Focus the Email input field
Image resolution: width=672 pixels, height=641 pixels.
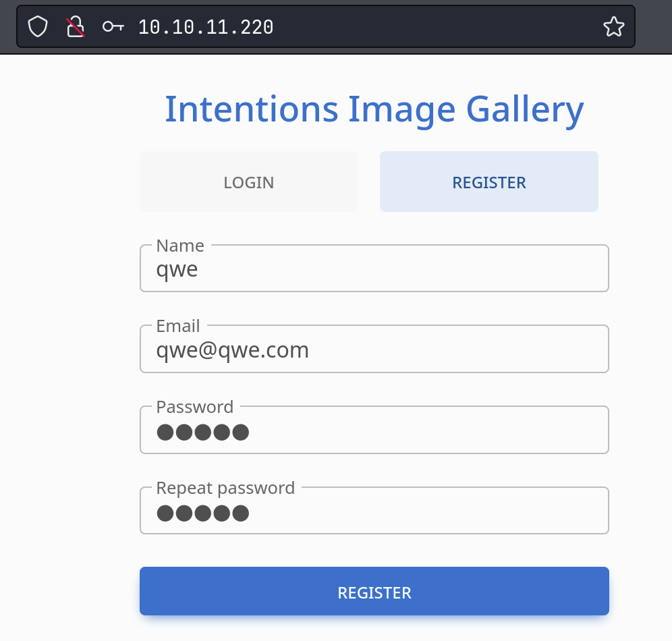pos(374,350)
